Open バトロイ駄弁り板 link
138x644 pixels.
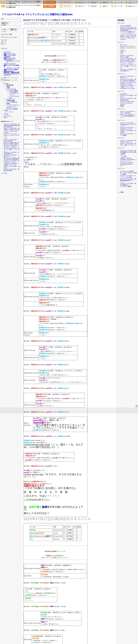11,89
